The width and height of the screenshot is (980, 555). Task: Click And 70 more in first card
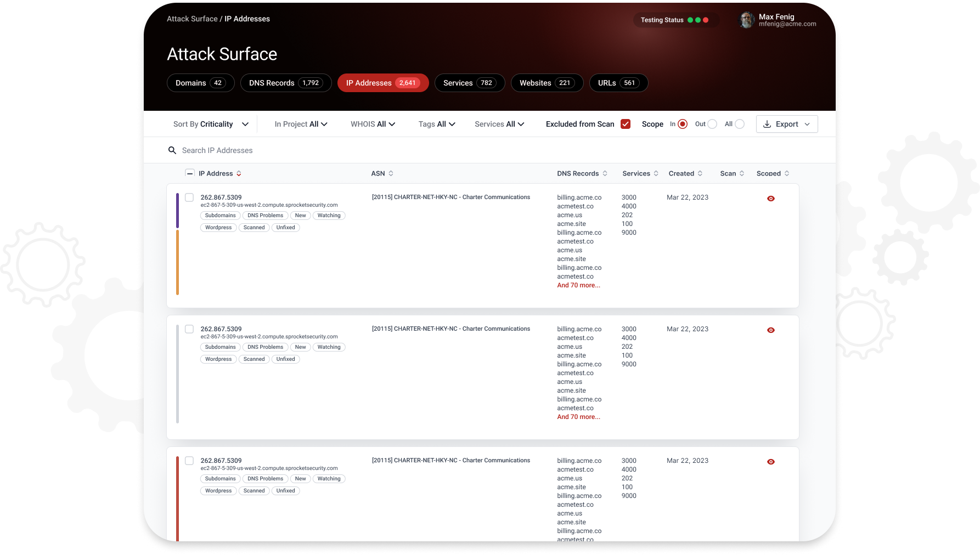(578, 285)
